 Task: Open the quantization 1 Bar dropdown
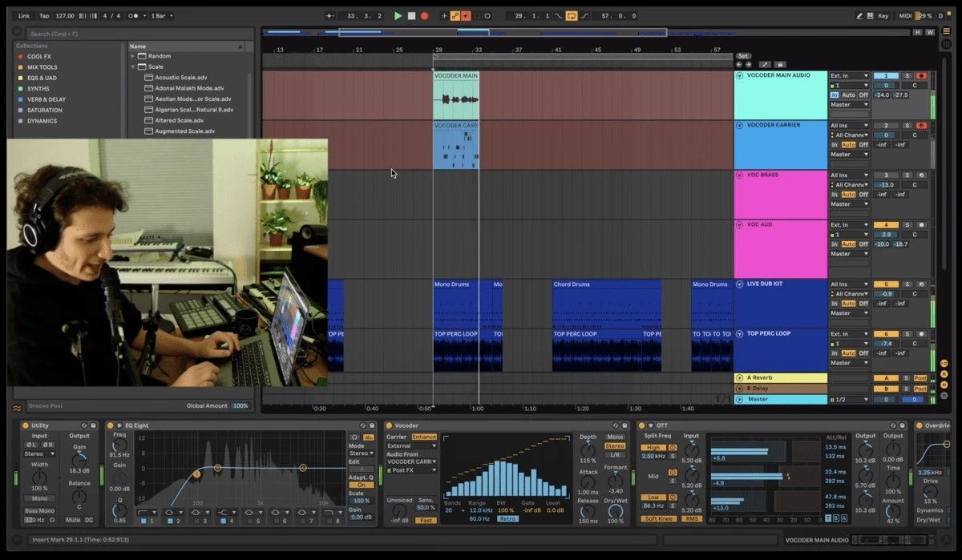pos(161,16)
